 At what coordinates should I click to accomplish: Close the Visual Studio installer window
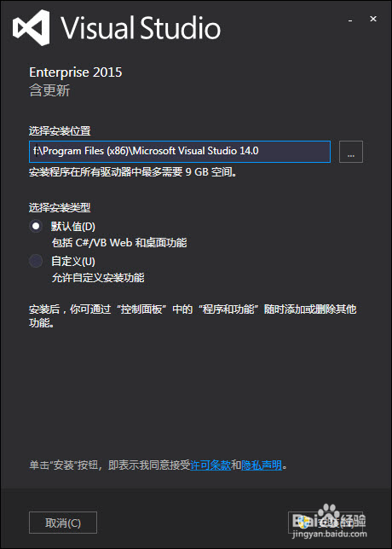coord(373,19)
